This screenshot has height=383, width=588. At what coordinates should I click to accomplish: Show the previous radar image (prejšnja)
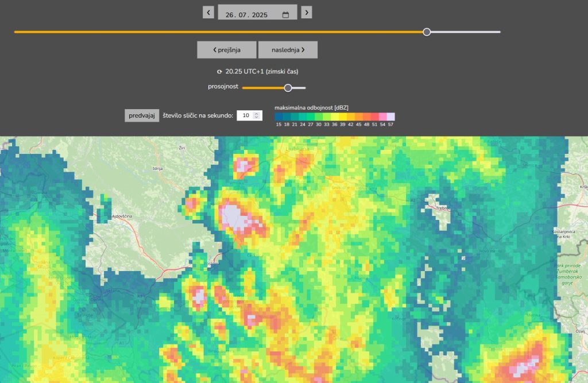click(227, 50)
